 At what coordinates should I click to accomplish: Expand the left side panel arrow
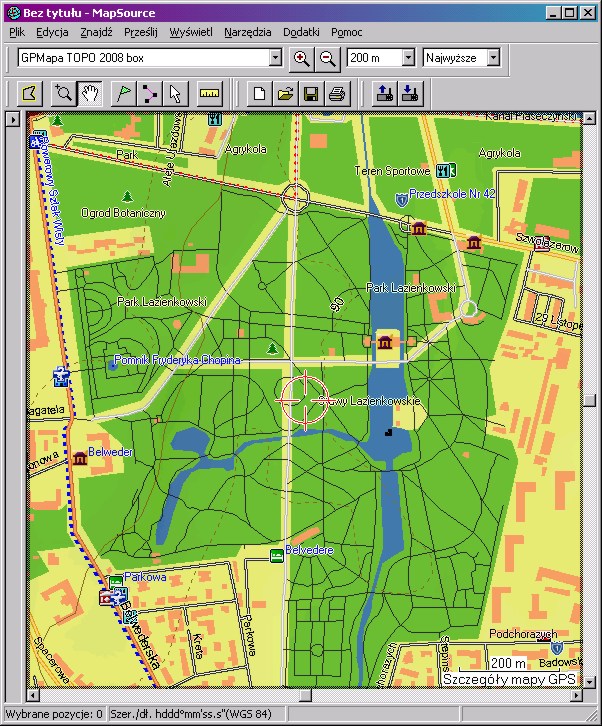pos(13,120)
